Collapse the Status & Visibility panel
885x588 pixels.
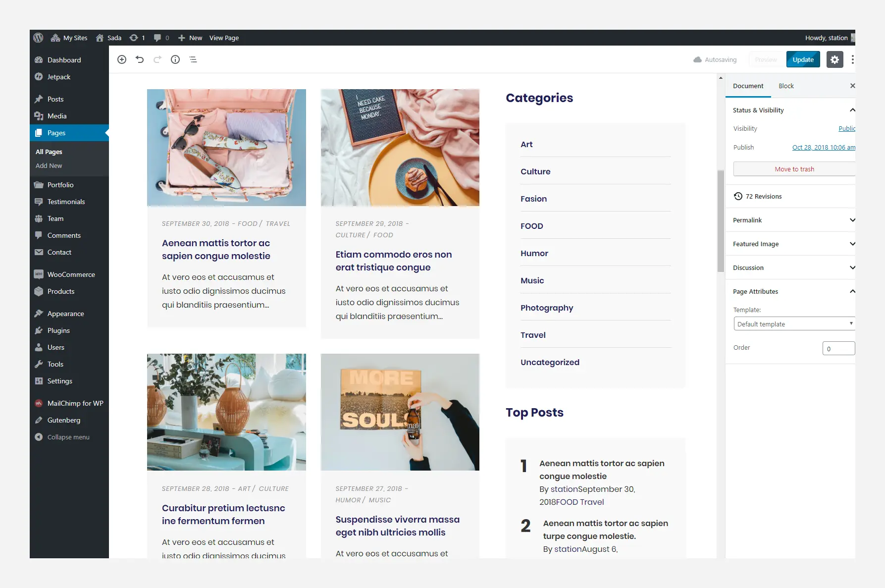(852, 110)
